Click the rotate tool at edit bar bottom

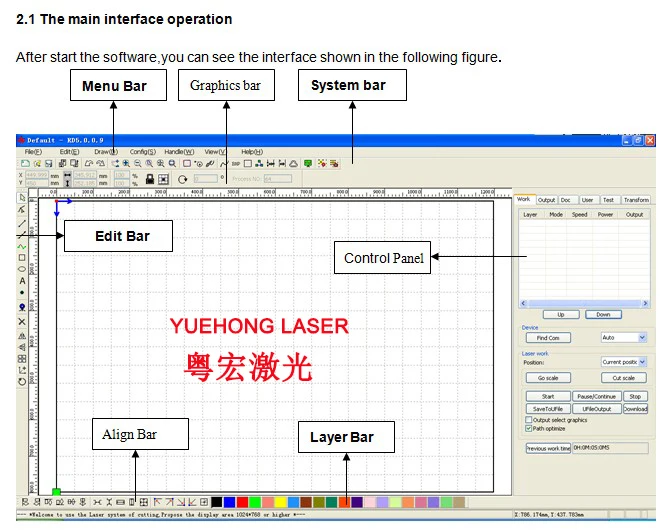22,382
